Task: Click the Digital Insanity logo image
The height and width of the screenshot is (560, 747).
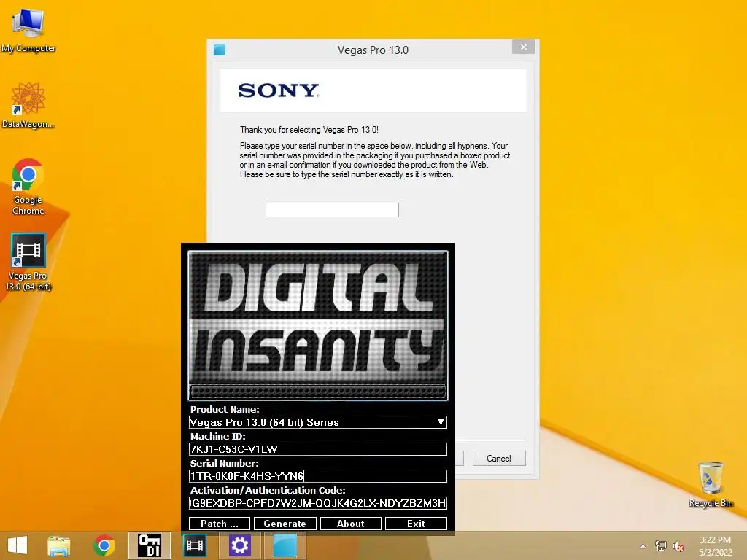Action: click(318, 325)
